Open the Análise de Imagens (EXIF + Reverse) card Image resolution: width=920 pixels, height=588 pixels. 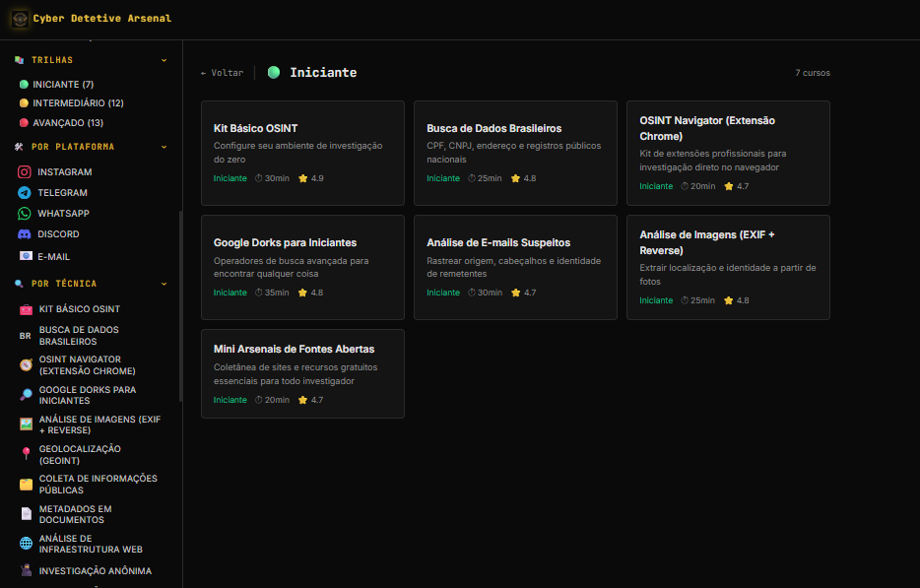(x=728, y=267)
